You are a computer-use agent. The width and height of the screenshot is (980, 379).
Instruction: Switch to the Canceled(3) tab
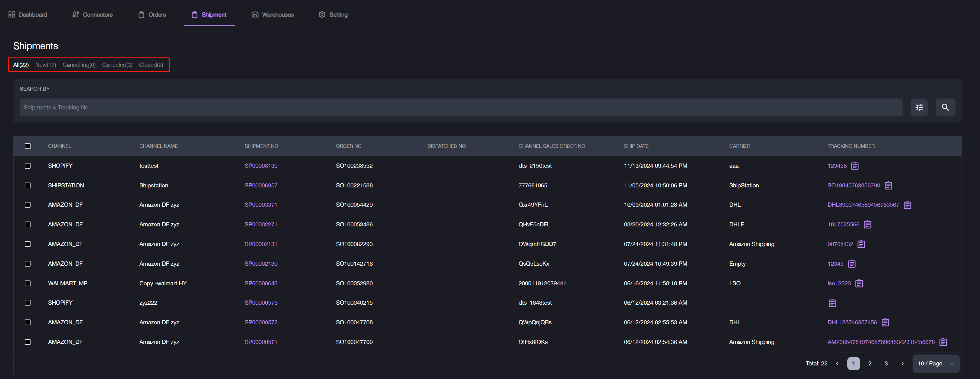117,65
